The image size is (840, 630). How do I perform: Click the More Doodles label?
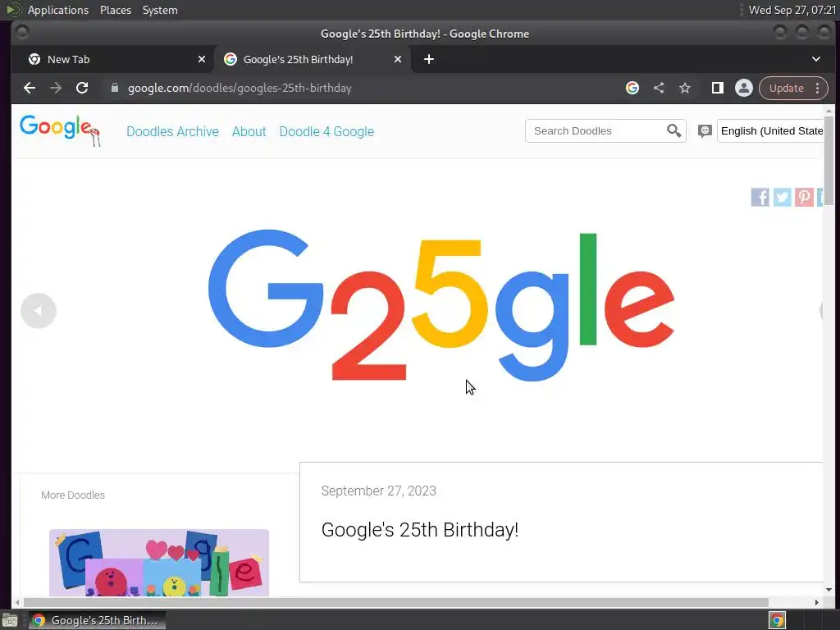pos(73,495)
